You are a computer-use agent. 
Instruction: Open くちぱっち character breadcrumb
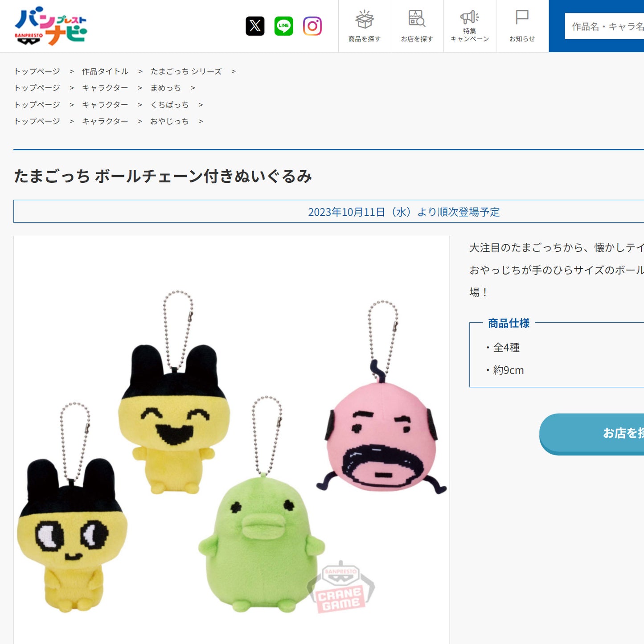point(169,105)
